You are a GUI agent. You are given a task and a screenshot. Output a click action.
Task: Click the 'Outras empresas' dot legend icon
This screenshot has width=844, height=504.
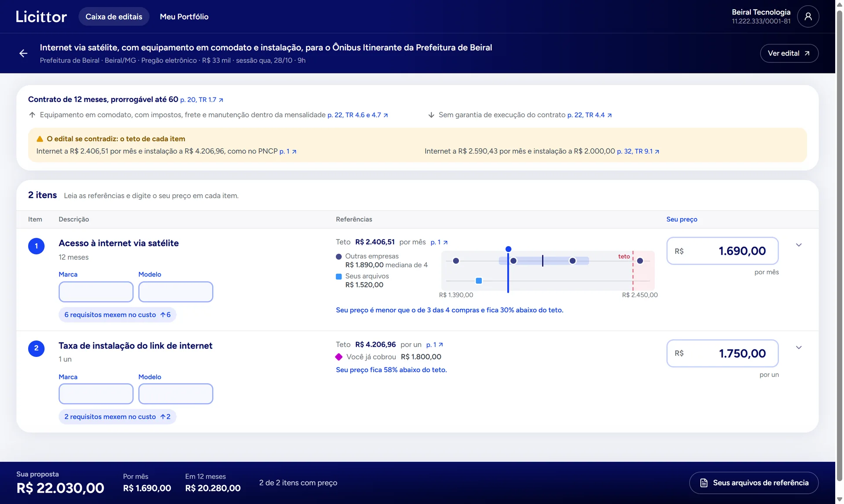[338, 257]
